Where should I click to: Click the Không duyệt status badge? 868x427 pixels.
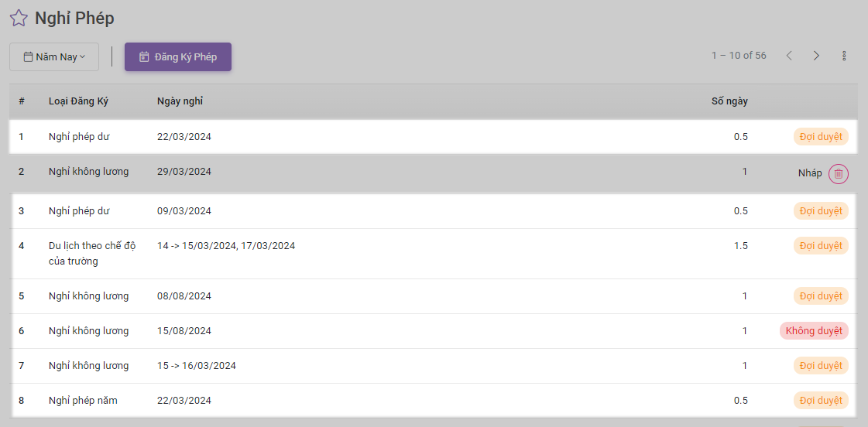click(x=814, y=331)
